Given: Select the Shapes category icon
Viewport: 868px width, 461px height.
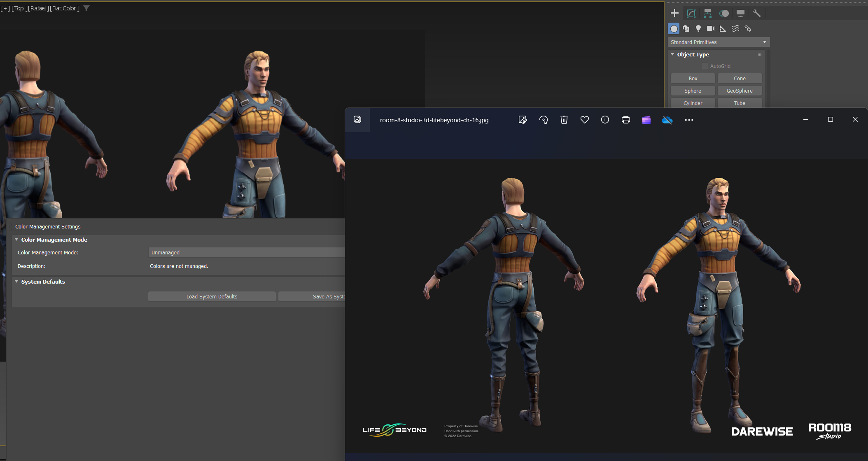Looking at the screenshot, I should [686, 28].
